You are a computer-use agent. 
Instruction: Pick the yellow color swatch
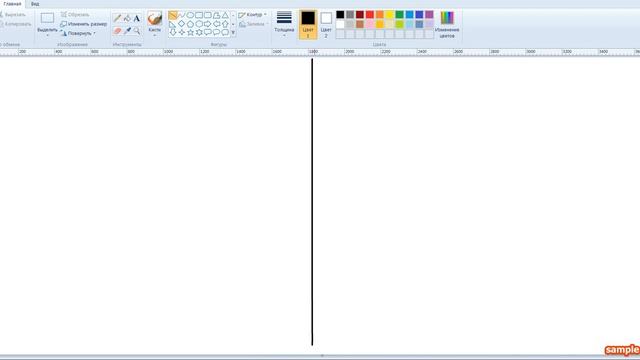click(x=389, y=15)
